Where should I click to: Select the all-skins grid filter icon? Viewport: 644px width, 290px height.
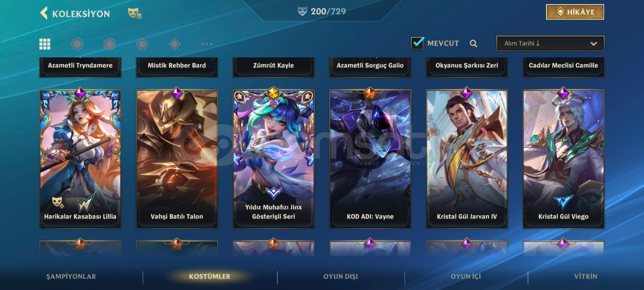click(x=45, y=44)
